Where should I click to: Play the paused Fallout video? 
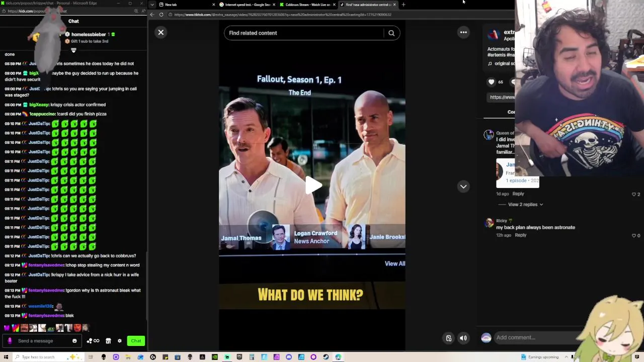pos(312,186)
